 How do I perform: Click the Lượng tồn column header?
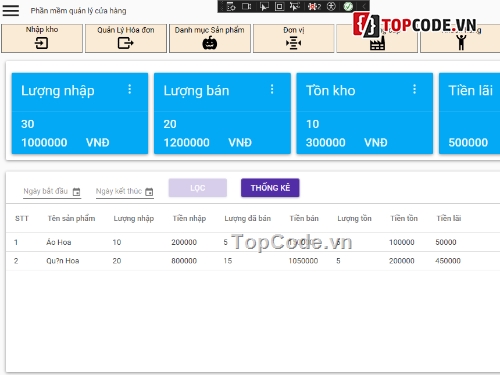click(x=354, y=219)
